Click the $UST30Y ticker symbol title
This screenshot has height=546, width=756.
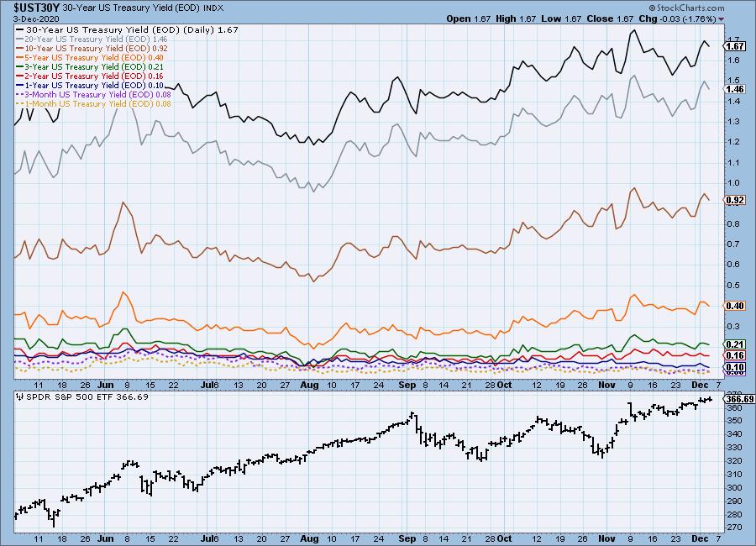[x=37, y=8]
